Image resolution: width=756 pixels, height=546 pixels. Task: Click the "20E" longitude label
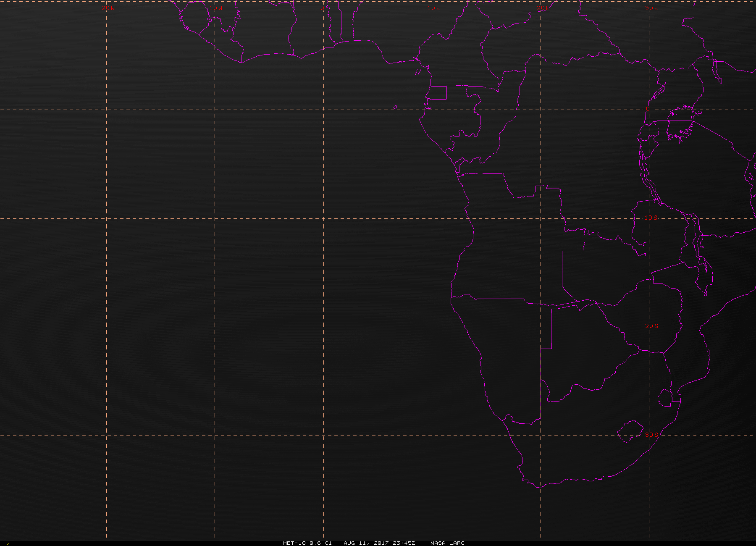pos(543,8)
